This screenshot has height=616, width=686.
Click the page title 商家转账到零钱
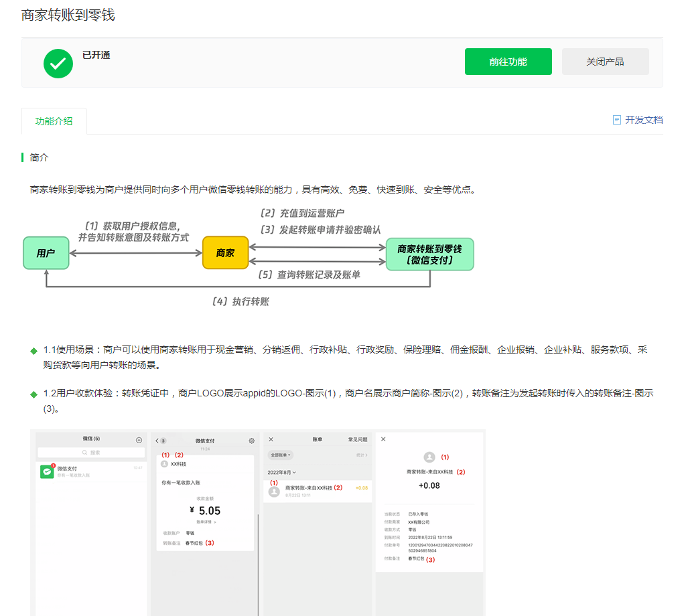(x=68, y=15)
